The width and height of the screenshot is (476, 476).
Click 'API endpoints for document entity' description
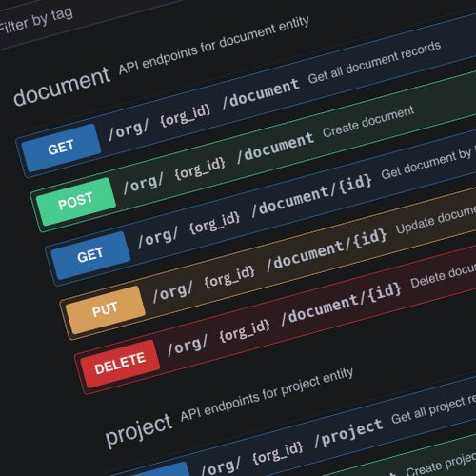(214, 45)
